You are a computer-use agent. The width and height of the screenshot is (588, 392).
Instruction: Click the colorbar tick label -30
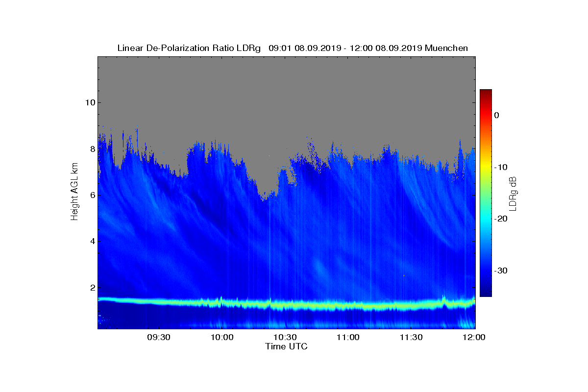500,271
